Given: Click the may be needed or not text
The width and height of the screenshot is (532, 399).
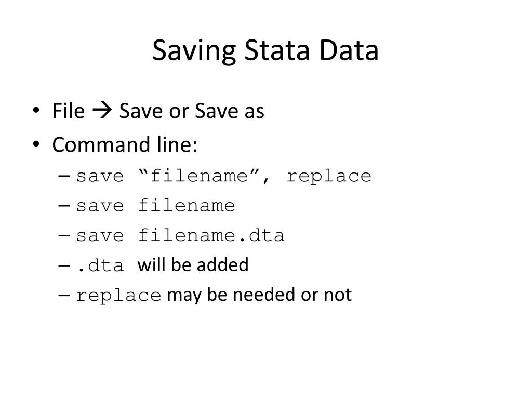Looking at the screenshot, I should (259, 295).
